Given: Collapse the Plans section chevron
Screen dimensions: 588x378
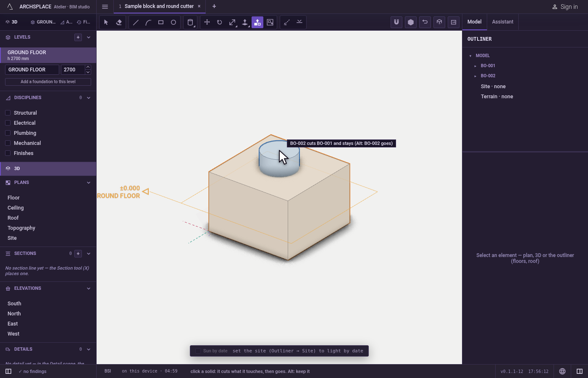Looking at the screenshot, I should click(89, 183).
